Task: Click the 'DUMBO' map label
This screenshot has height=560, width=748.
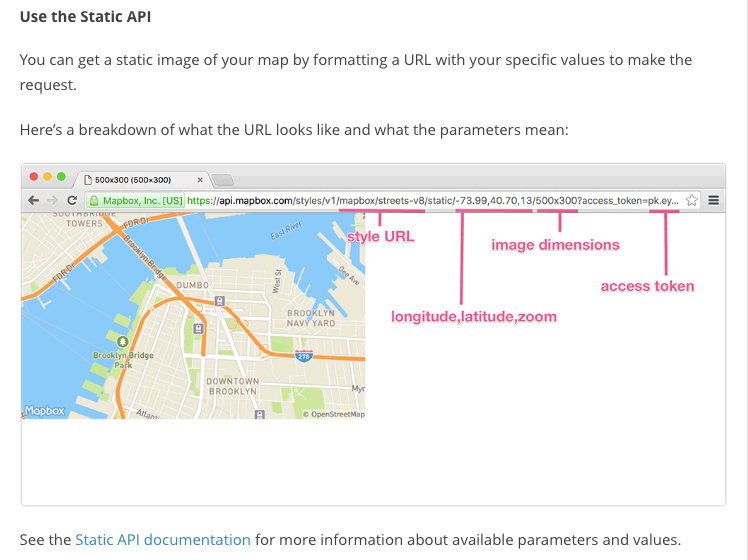Action: [192, 285]
